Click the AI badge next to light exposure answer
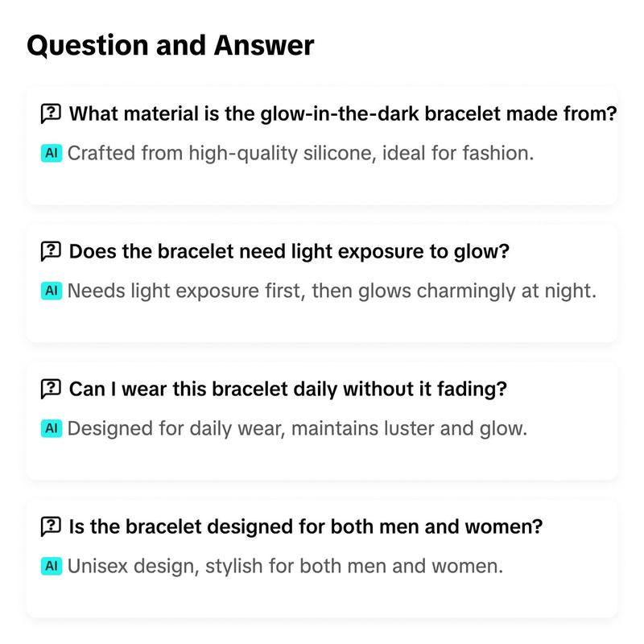 52,291
